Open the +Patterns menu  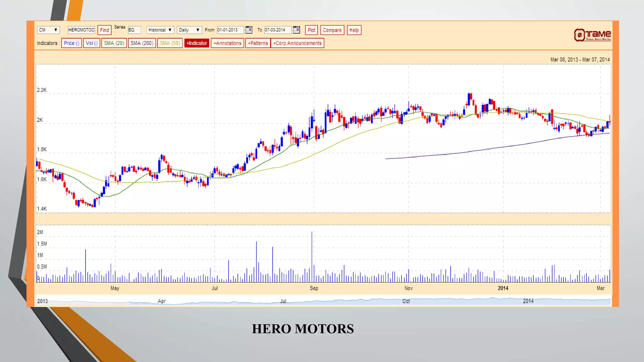pyautogui.click(x=258, y=43)
